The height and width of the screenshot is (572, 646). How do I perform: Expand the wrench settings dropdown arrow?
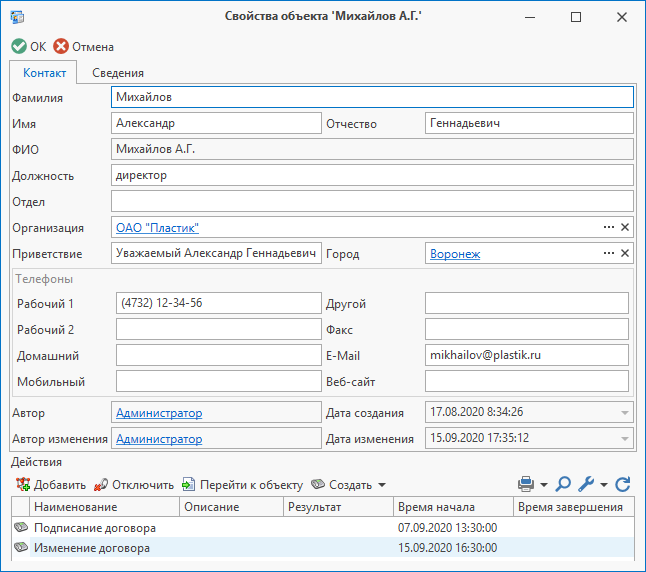tap(604, 485)
